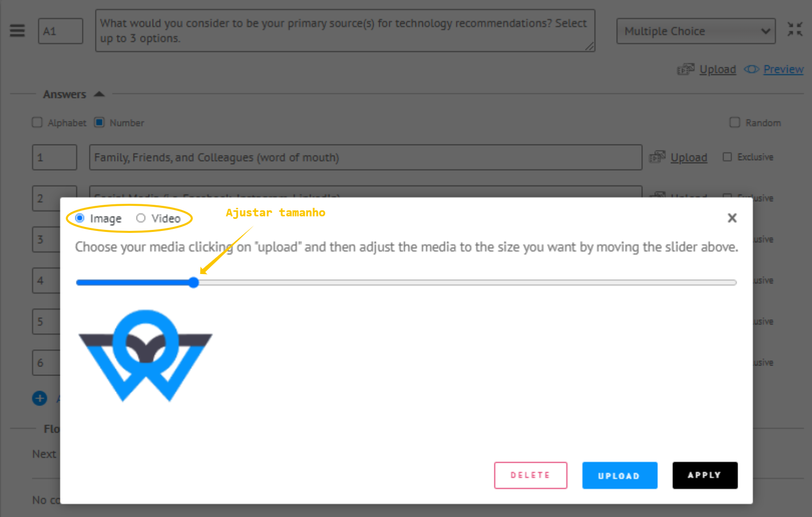Check Exclusive for answer 1
Viewport: 812px width, 517px height.
(x=727, y=157)
